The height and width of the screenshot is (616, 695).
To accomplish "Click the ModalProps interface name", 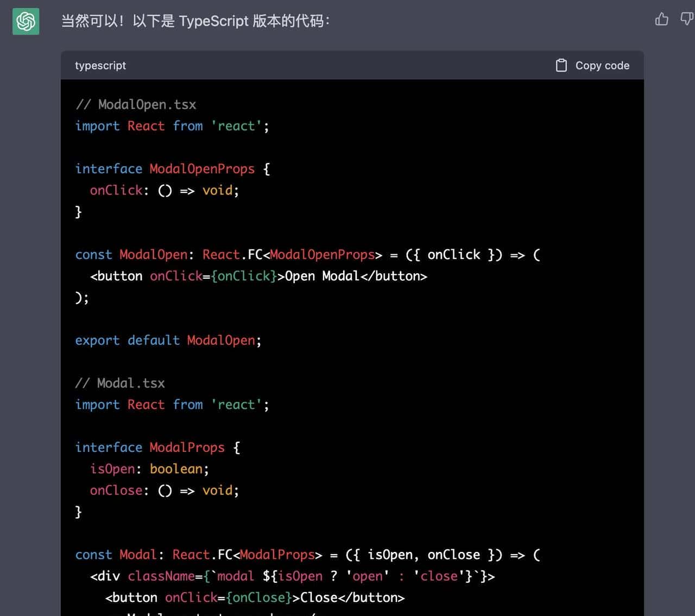I will (186, 447).
